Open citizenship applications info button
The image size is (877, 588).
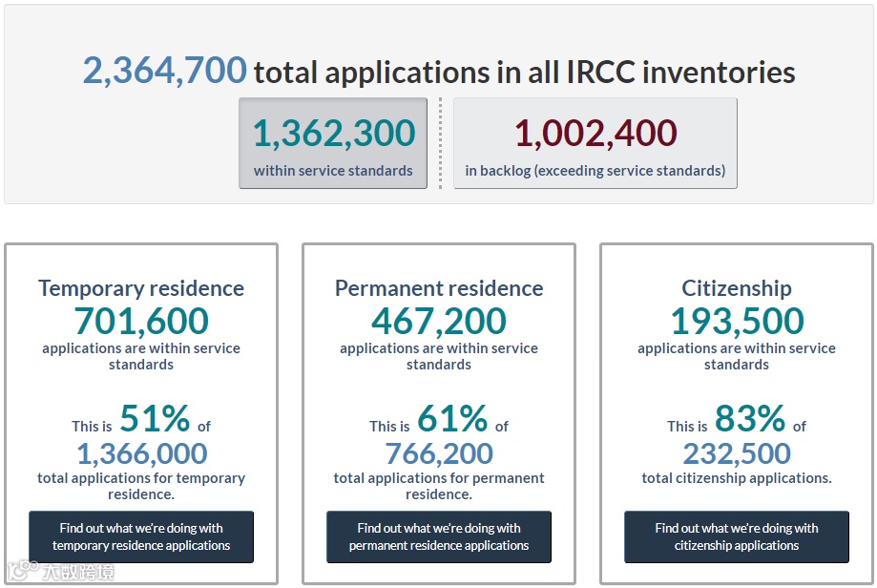point(736,536)
